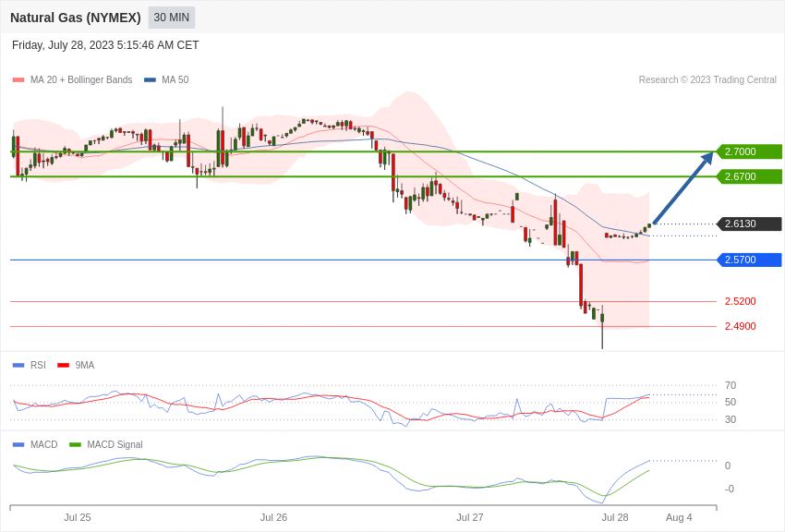Click the RSI blue legend swatch
The width and height of the screenshot is (785, 532).
click(x=18, y=366)
